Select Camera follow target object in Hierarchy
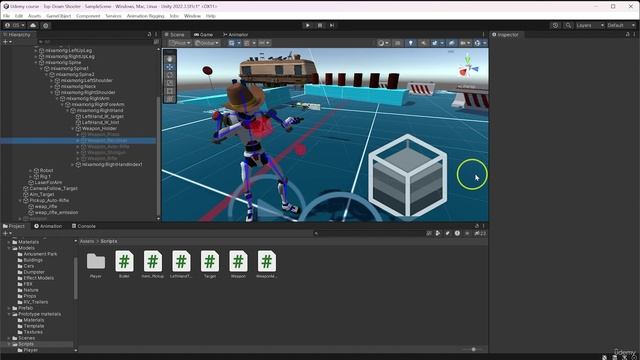Screen dimensions: 640x360 (x=53, y=189)
